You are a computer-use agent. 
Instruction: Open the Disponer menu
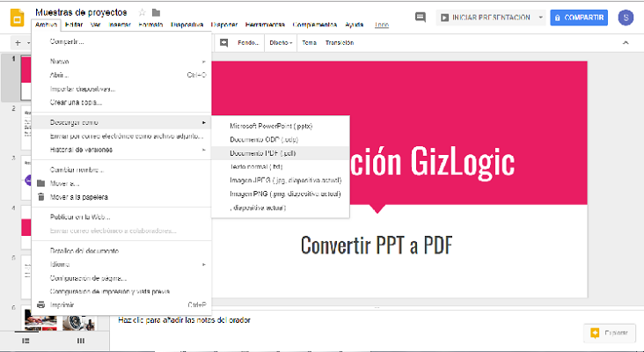click(224, 25)
